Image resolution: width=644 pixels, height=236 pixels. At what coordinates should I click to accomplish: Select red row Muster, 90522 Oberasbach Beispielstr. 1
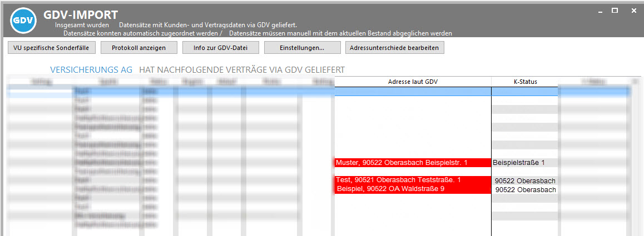tap(412, 163)
